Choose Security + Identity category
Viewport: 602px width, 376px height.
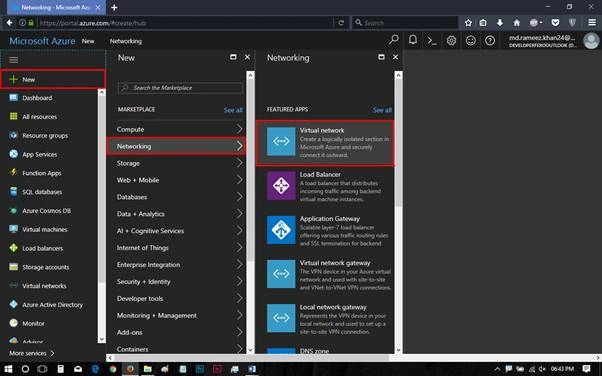pos(176,282)
